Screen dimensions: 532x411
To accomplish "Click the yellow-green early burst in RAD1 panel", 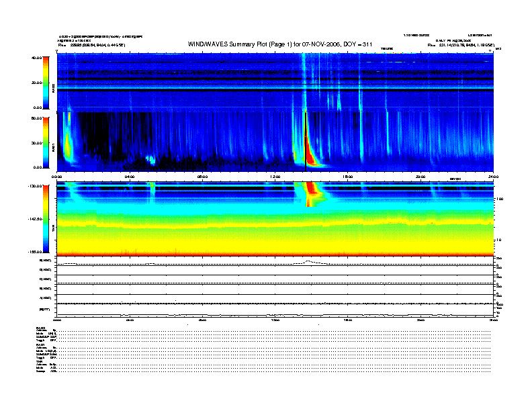I will [x=68, y=142].
